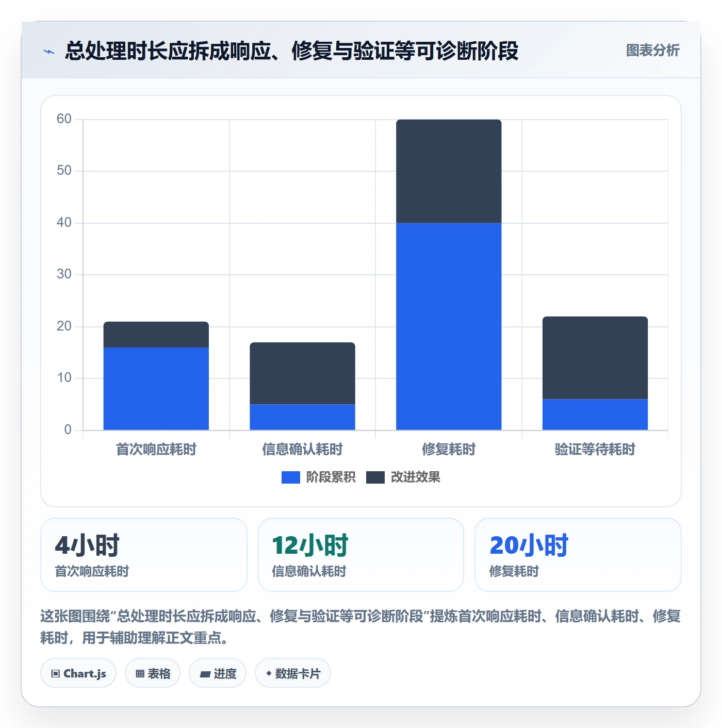The height and width of the screenshot is (728, 722).
Task: Select the 进度 tag
Action: [218, 673]
